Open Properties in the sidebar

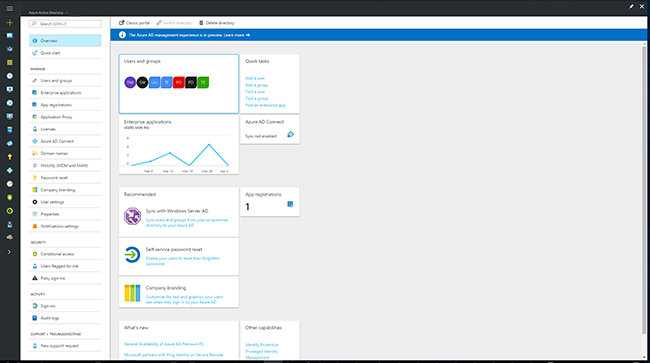65,214
